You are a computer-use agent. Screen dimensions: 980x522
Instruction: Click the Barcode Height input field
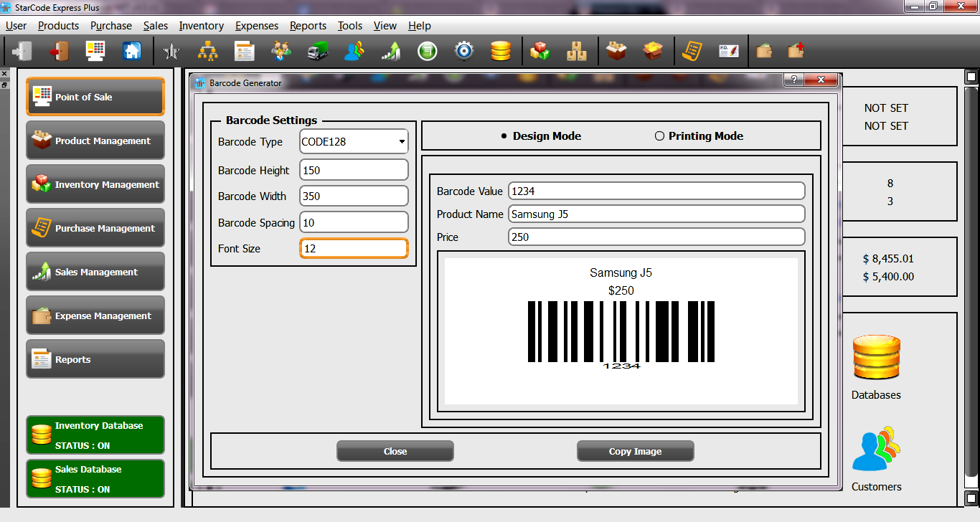[x=354, y=170]
